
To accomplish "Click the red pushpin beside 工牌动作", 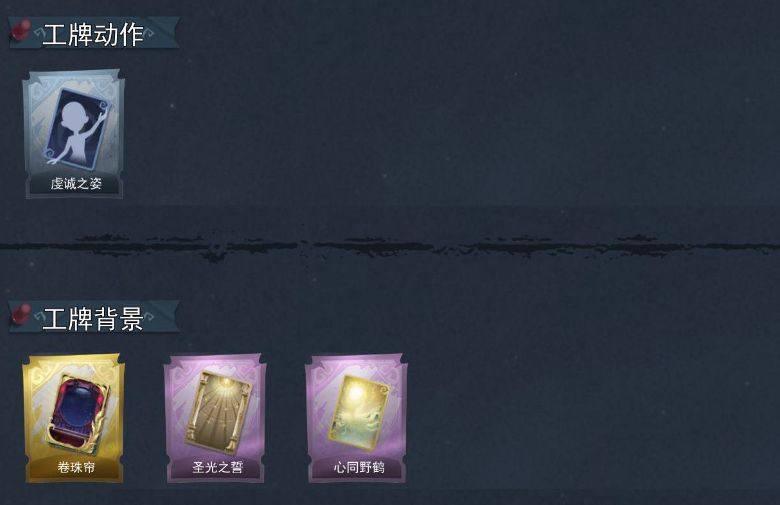I will point(20,30).
